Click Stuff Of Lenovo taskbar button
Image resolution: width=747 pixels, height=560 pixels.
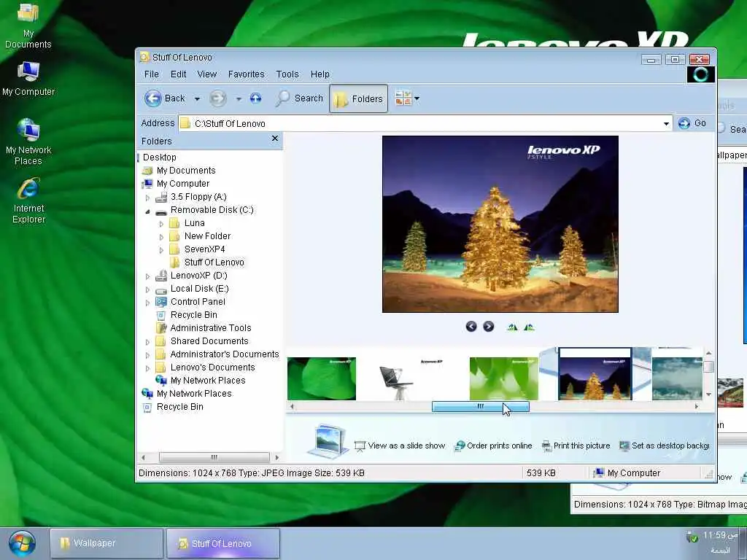click(x=223, y=543)
